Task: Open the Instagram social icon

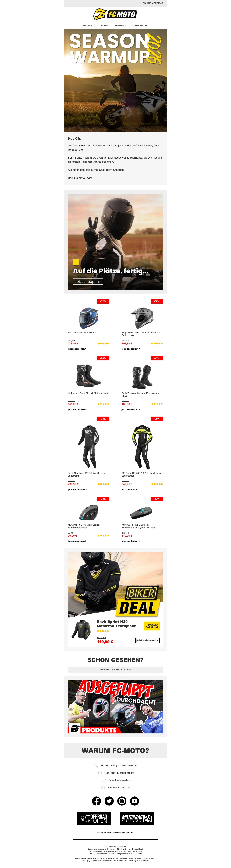Action: pyautogui.click(x=122, y=801)
